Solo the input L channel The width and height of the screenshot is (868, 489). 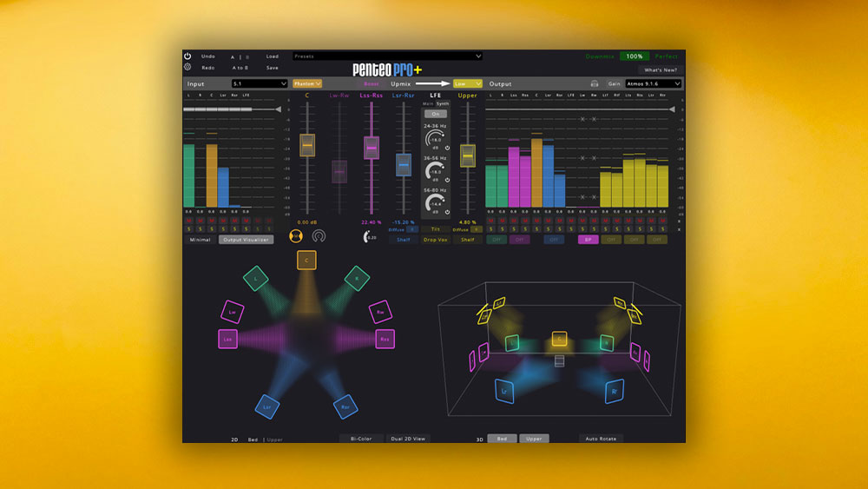(188, 228)
